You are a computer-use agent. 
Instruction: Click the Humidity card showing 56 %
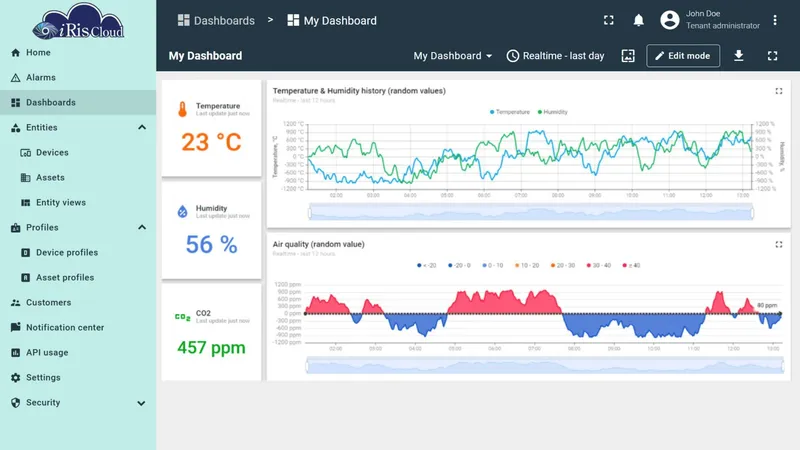(211, 231)
